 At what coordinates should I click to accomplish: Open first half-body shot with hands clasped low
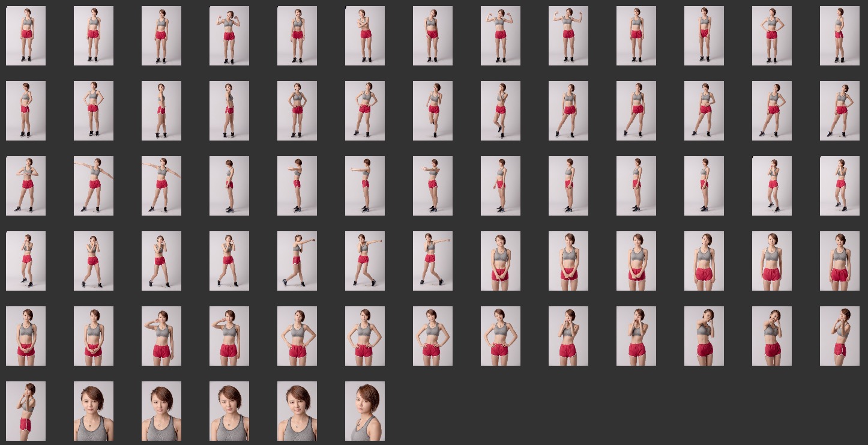point(501,261)
